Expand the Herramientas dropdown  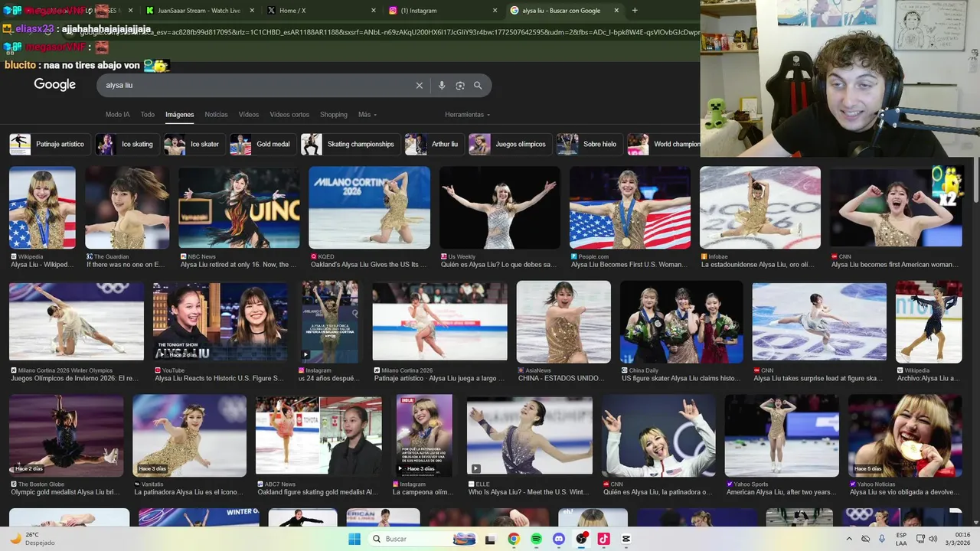[x=467, y=115]
